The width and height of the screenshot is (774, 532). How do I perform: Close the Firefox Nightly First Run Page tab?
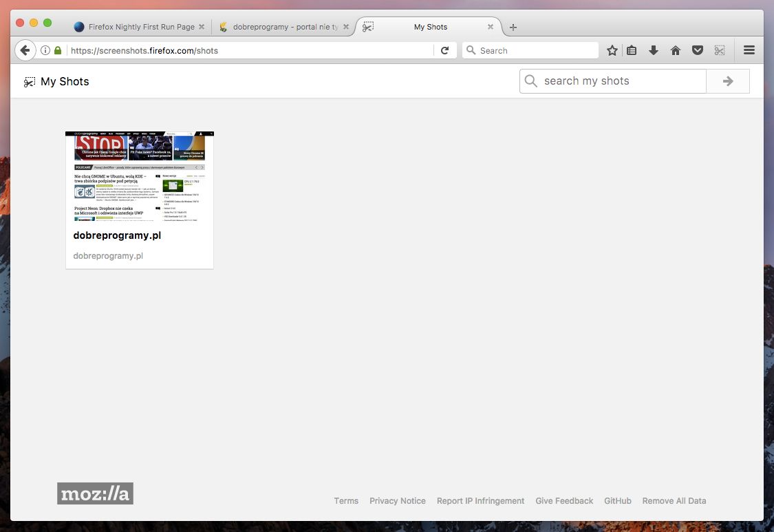tap(202, 27)
